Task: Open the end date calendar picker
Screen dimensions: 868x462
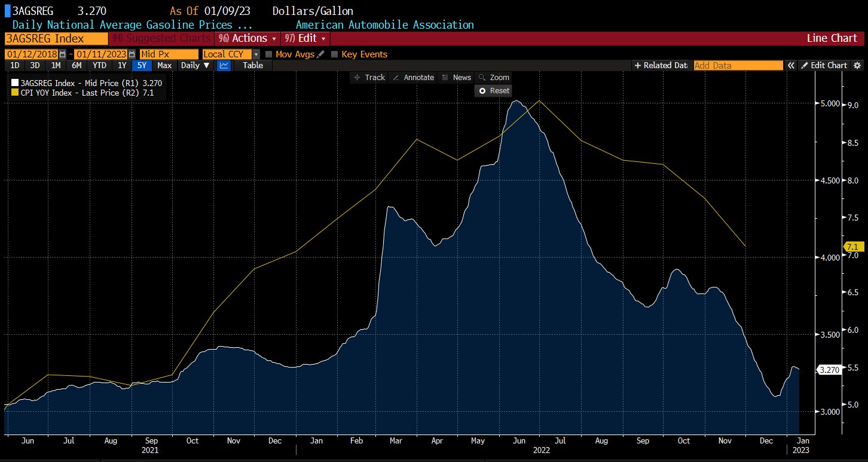Action: tap(132, 54)
